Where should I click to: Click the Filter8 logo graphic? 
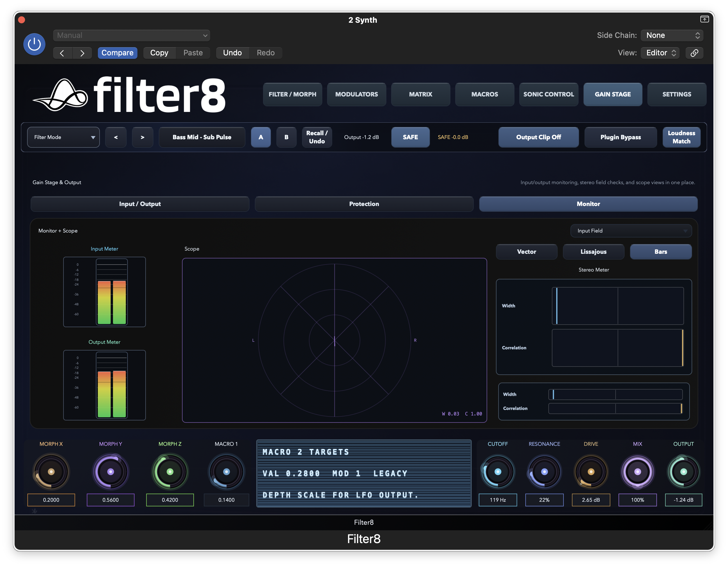point(129,95)
